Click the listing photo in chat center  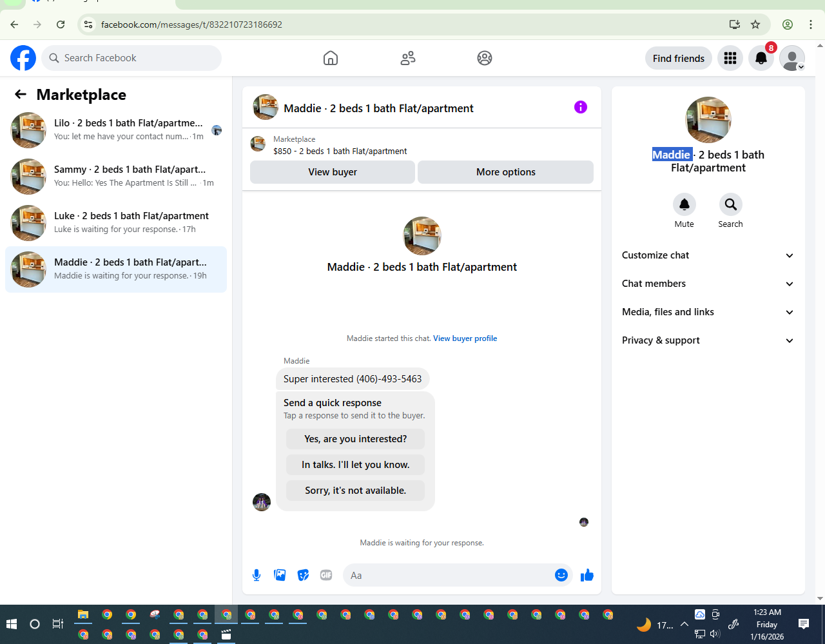[x=422, y=236]
